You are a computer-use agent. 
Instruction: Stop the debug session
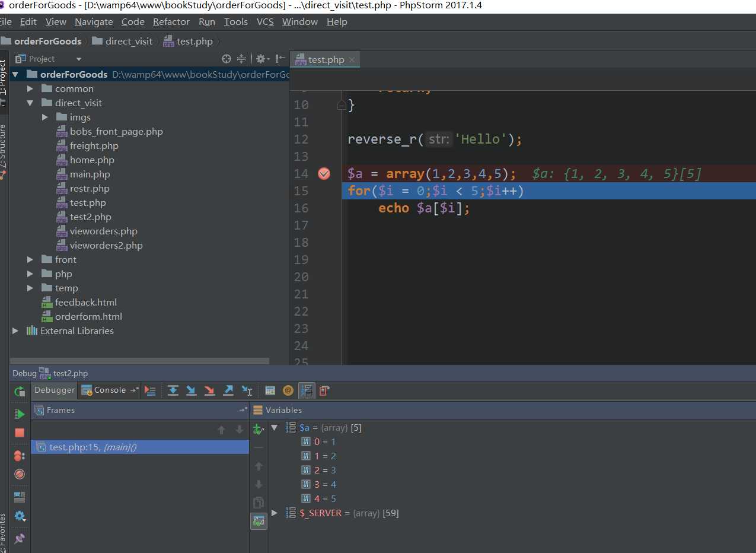point(20,433)
